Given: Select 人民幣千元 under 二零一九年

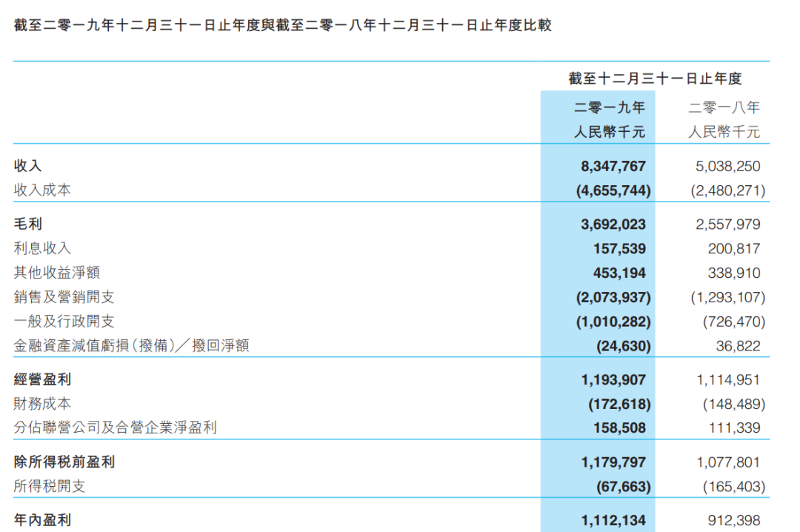Looking at the screenshot, I should click(x=610, y=132).
